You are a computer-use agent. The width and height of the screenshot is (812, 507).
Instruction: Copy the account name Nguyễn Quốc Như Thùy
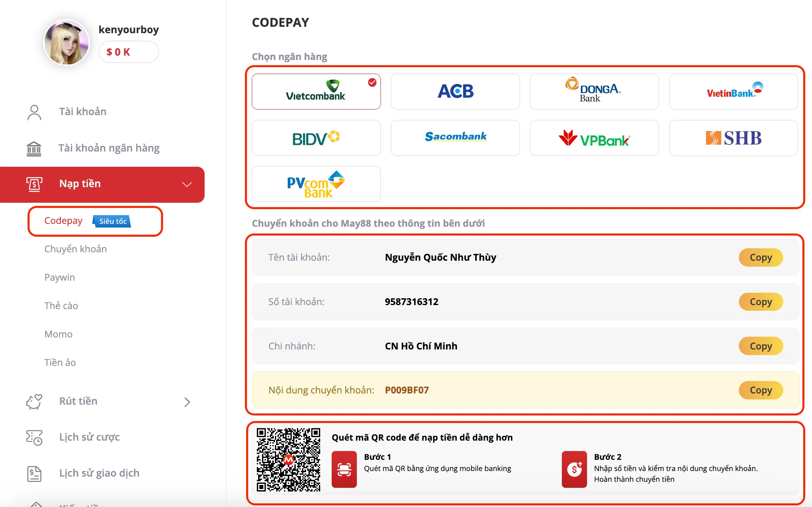(760, 257)
